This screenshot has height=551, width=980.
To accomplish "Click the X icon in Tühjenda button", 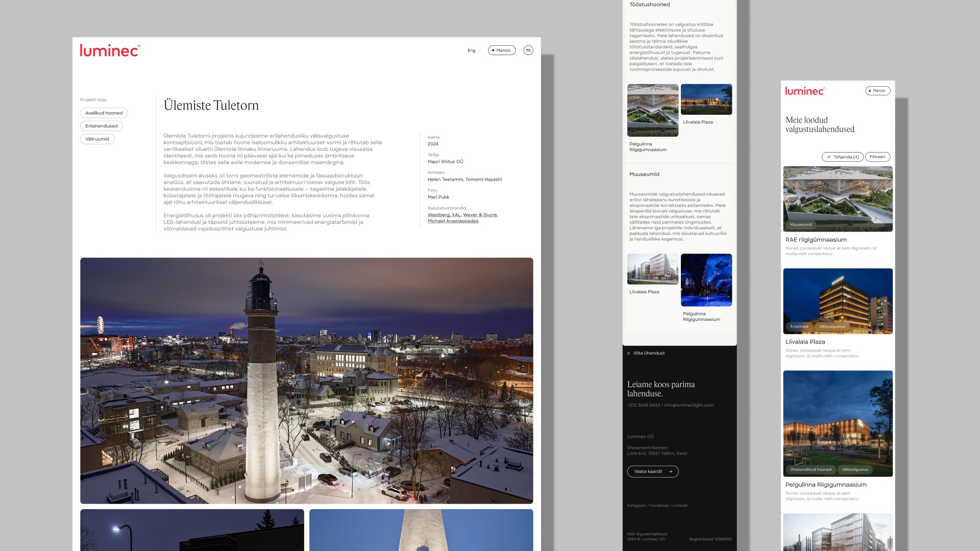I will point(829,157).
